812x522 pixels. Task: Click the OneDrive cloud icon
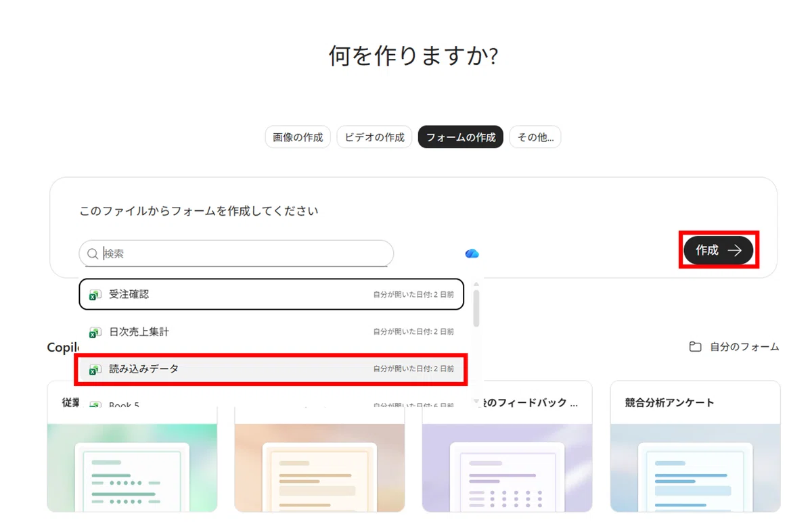click(472, 254)
